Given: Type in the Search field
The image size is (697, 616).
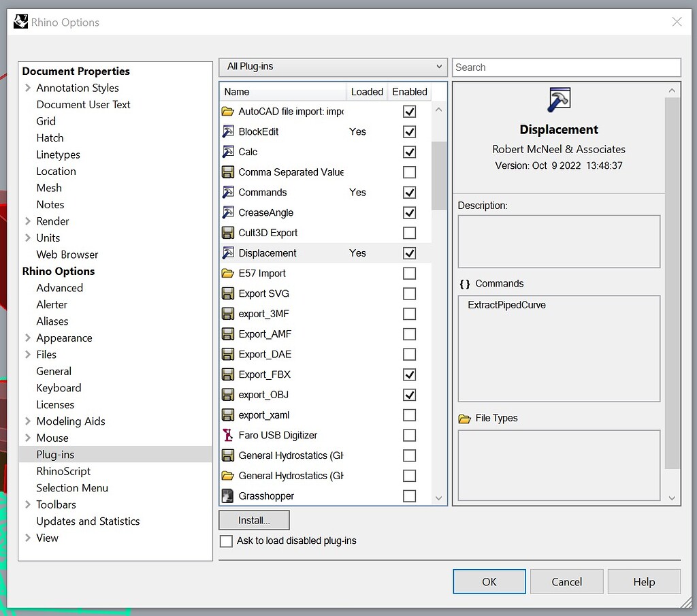Looking at the screenshot, I should [566, 67].
